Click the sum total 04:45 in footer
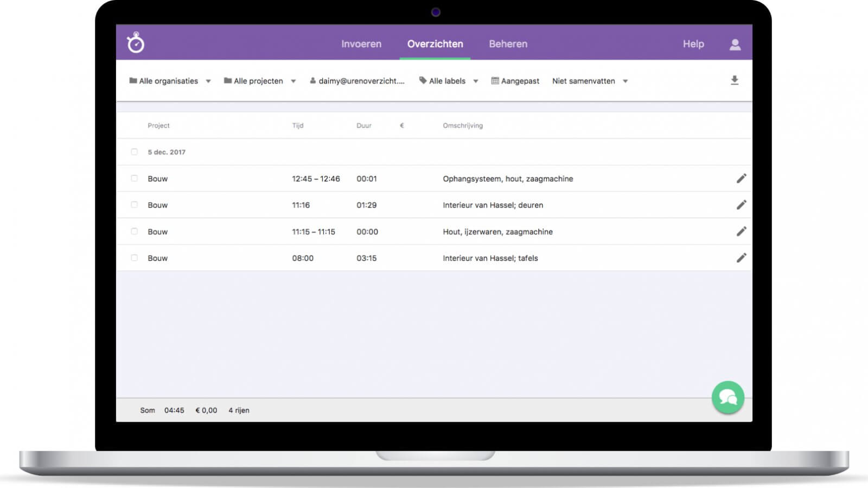868x488 pixels. pos(174,410)
